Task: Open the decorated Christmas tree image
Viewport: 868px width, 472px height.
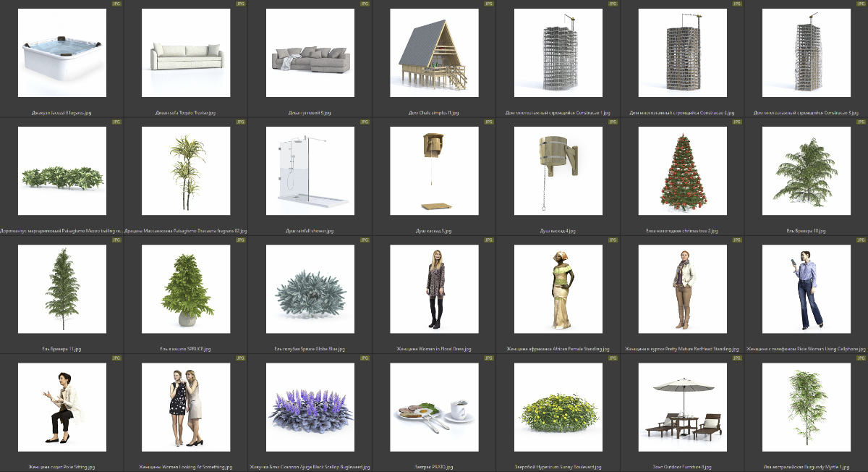Action: pyautogui.click(x=682, y=171)
